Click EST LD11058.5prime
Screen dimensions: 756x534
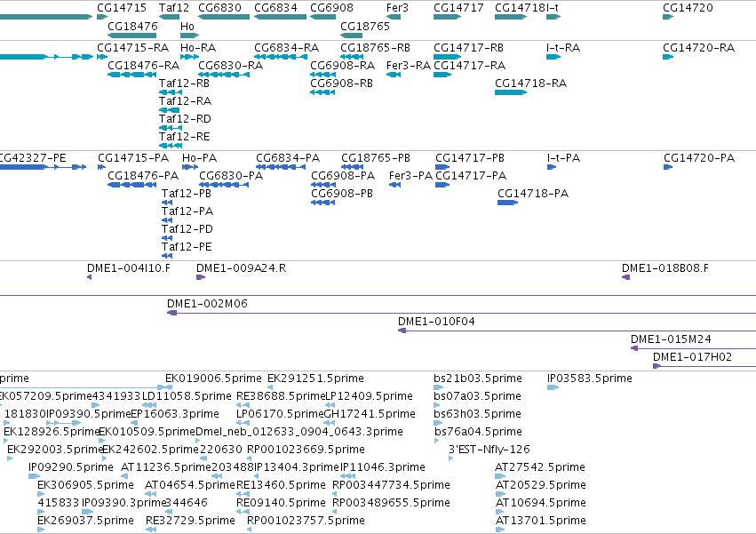coord(187,396)
